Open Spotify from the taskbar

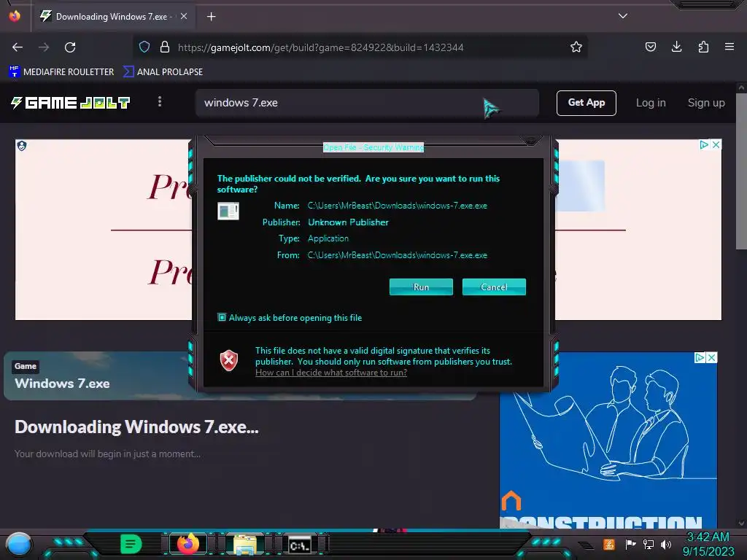click(x=131, y=544)
